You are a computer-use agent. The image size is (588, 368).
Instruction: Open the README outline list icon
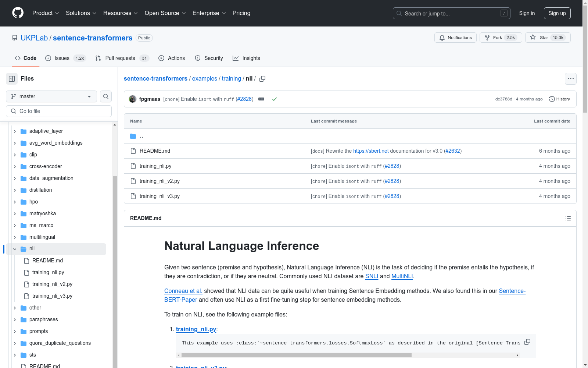click(x=568, y=218)
